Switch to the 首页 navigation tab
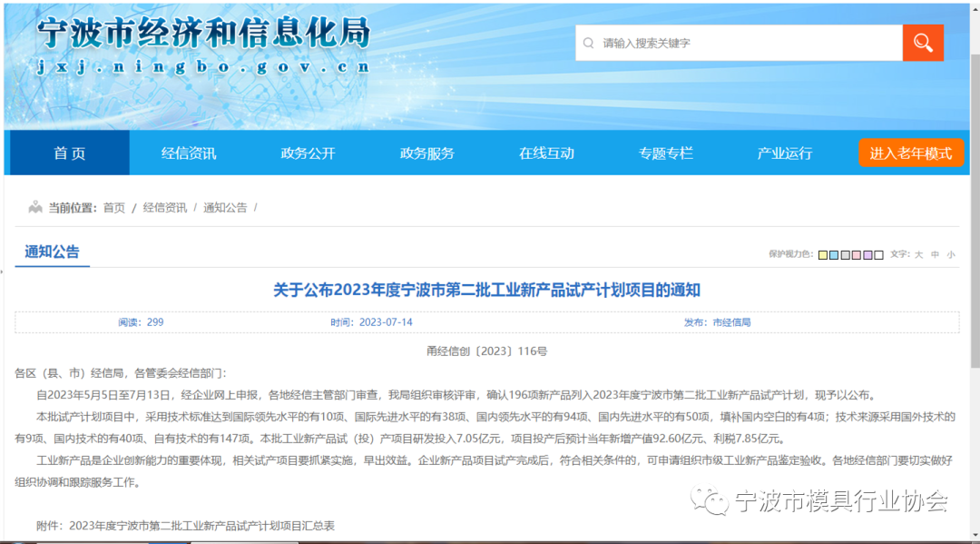 (x=69, y=153)
